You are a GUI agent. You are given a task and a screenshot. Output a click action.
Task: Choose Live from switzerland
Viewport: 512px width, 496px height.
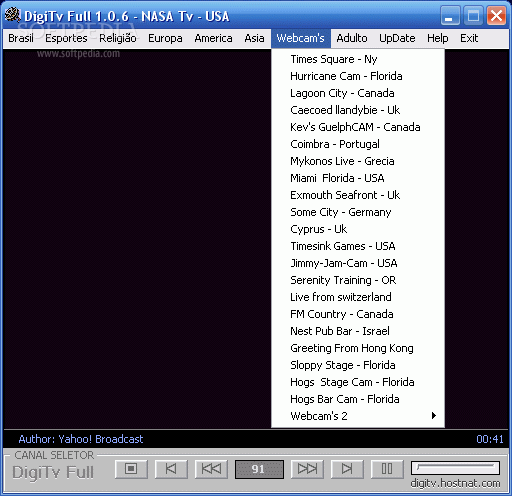(x=358, y=297)
